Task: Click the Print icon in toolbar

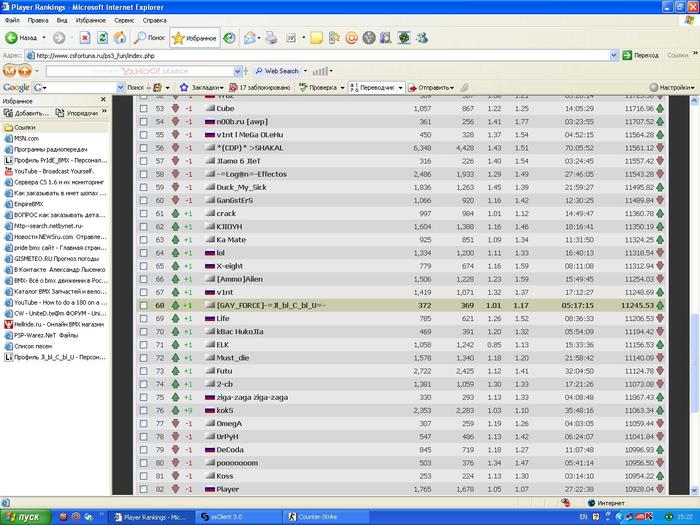Action: click(x=271, y=38)
